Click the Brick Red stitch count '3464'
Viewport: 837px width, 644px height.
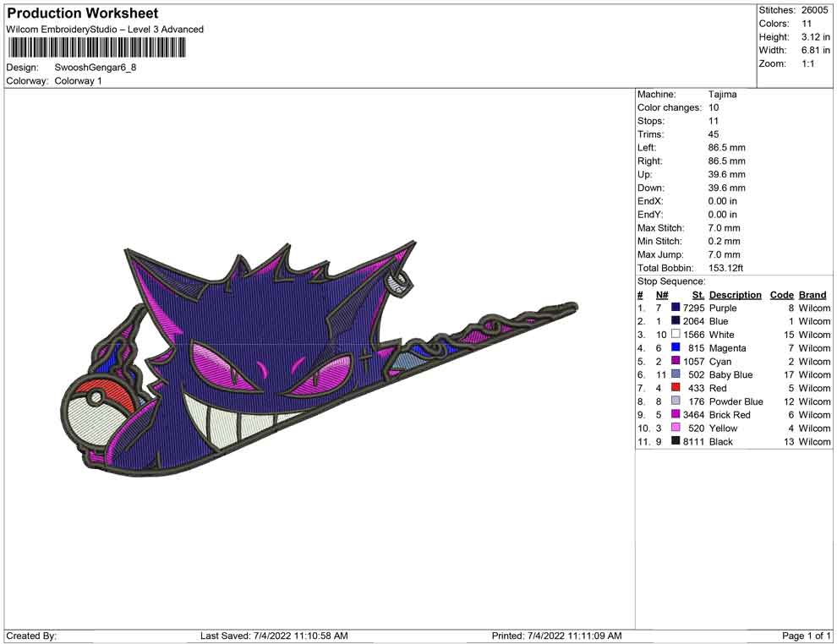693,415
